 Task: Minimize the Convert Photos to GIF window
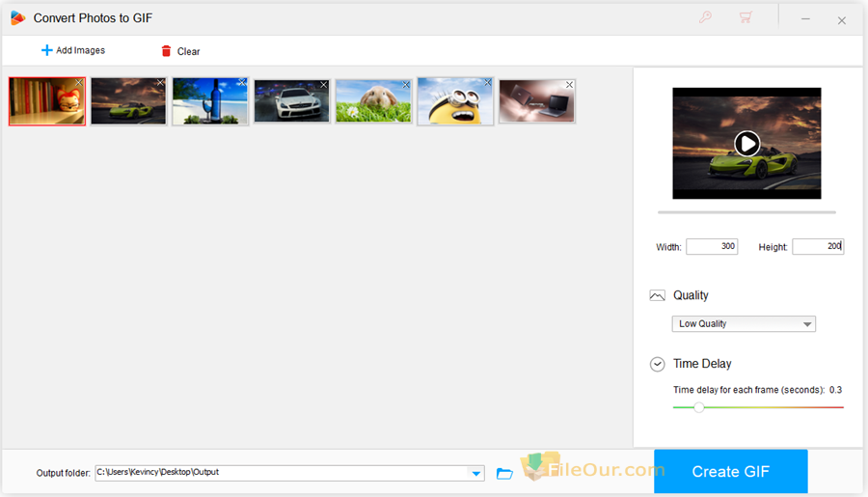pyautogui.click(x=805, y=19)
